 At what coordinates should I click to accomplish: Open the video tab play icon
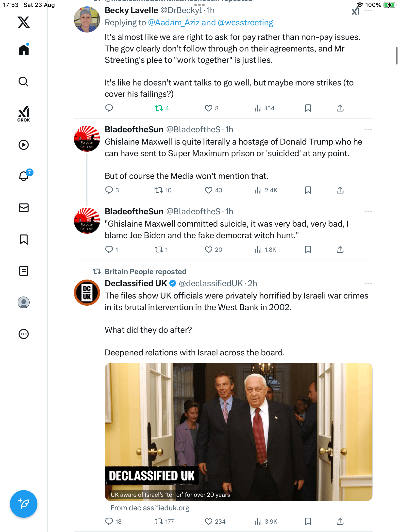24,145
